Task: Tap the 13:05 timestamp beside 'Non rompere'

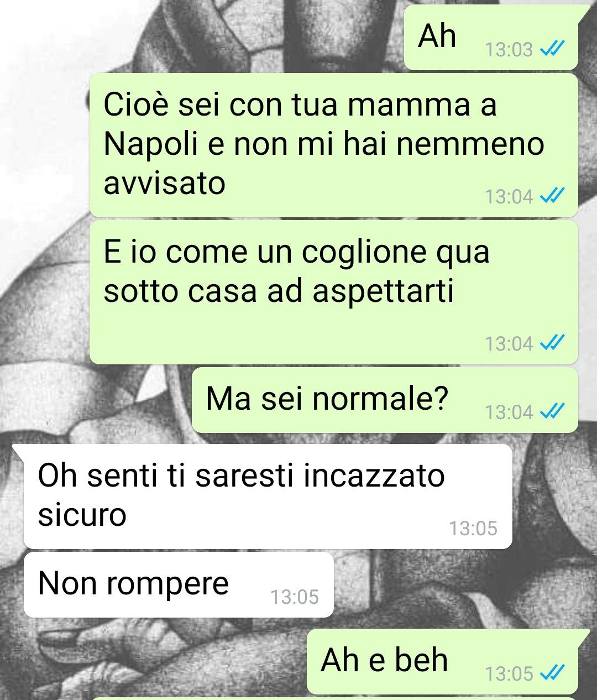Action: [x=295, y=597]
